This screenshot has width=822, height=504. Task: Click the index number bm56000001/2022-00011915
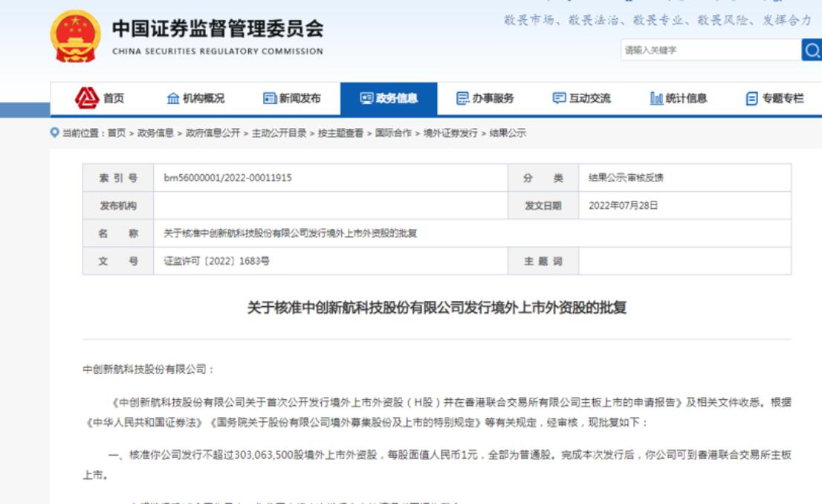pyautogui.click(x=227, y=178)
